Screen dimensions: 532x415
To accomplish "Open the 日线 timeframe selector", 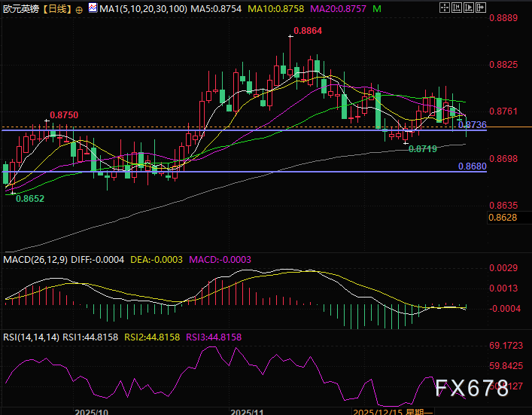I will [56, 8].
